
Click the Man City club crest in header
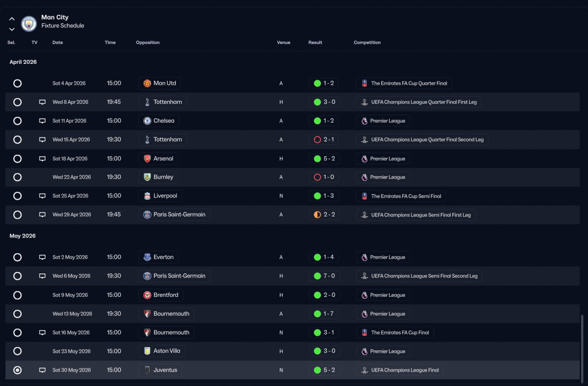29,24
